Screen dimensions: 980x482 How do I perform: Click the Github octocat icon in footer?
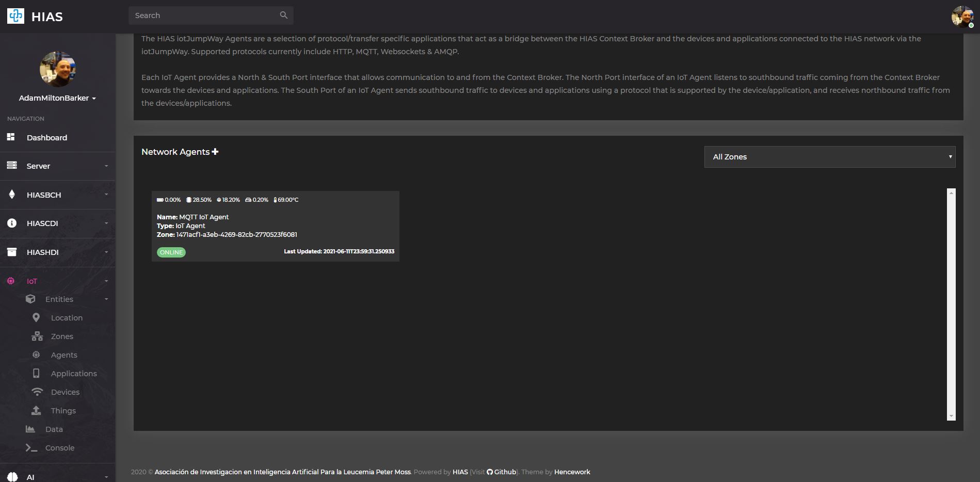coord(490,472)
